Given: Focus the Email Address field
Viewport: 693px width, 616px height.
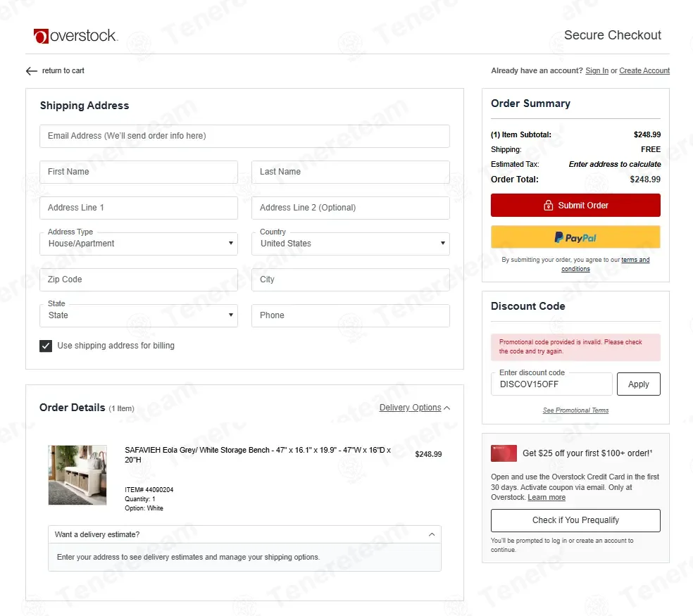Looking at the screenshot, I should coord(244,136).
